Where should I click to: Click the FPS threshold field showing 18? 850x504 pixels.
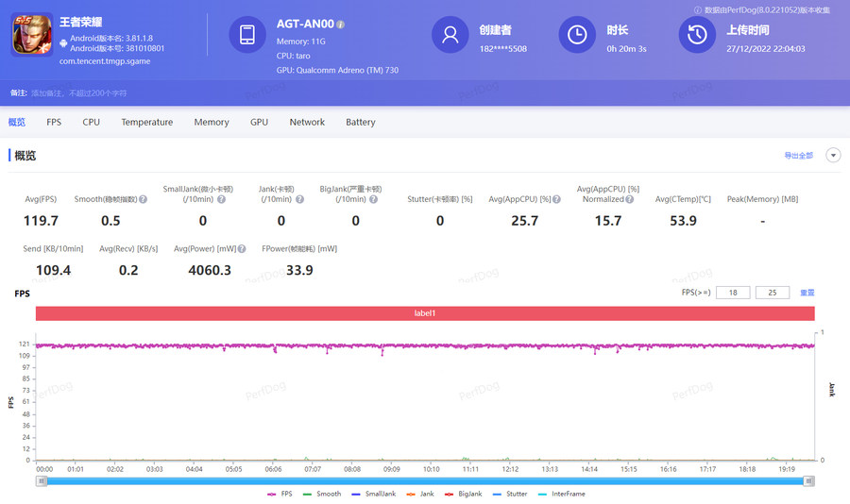tap(732, 293)
